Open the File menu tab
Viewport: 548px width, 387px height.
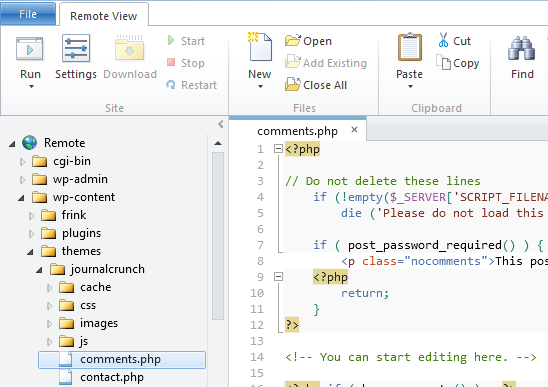[x=28, y=14]
